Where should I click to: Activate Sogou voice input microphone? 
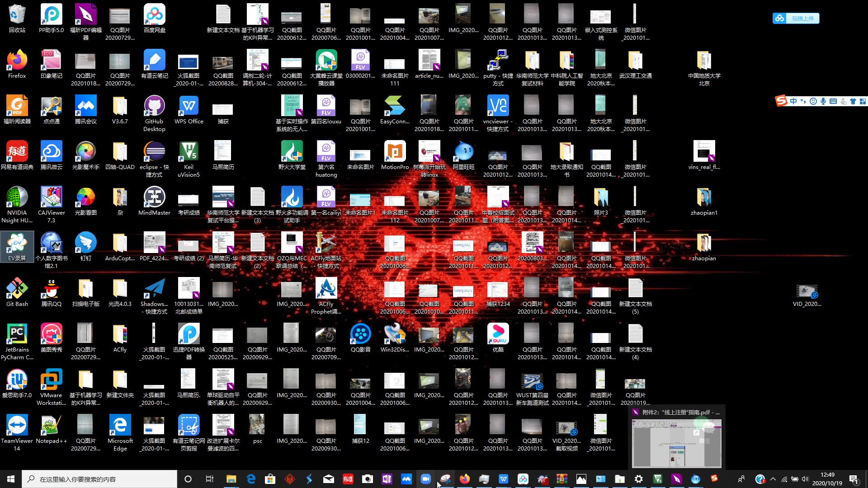tap(823, 101)
